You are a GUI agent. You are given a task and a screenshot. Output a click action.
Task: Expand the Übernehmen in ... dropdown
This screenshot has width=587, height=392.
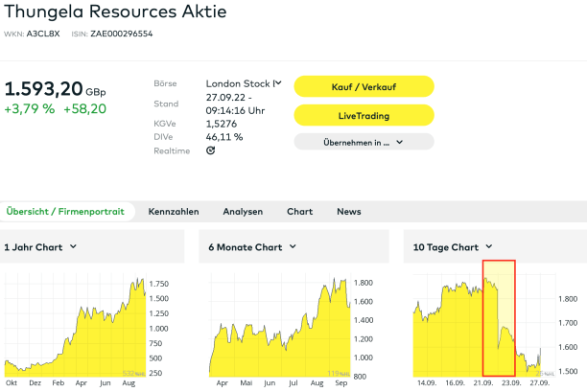pyautogui.click(x=364, y=142)
